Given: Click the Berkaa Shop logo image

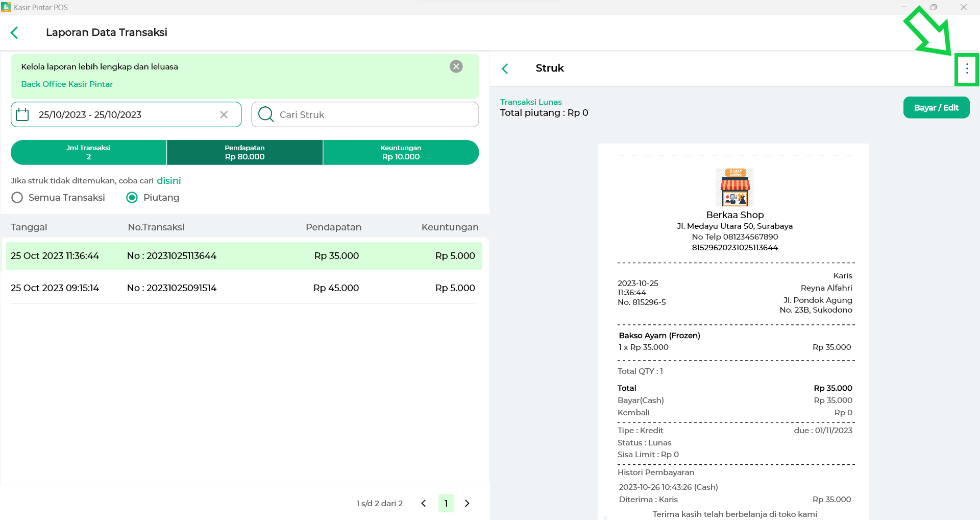Looking at the screenshot, I should pos(734,187).
